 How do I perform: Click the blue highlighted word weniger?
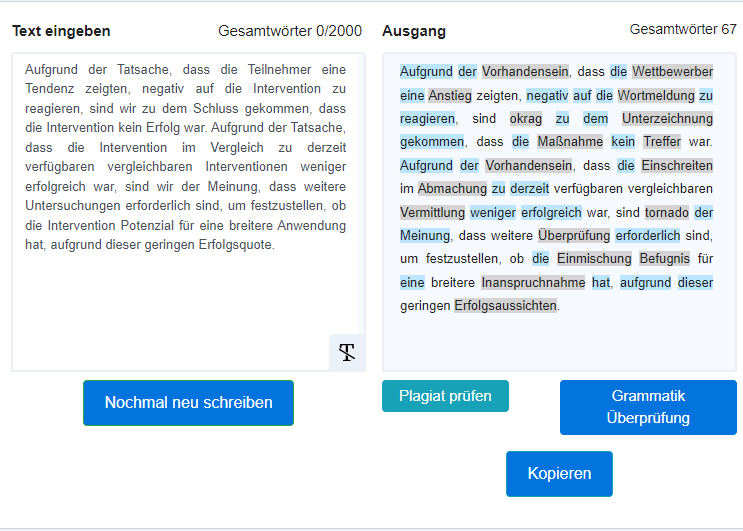493,213
